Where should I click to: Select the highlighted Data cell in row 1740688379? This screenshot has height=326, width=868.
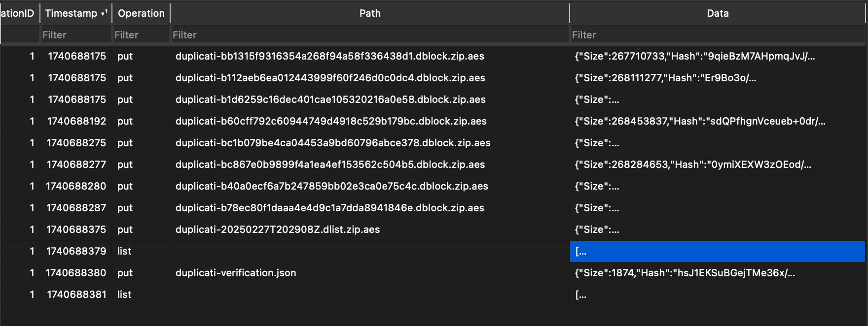pyautogui.click(x=718, y=251)
